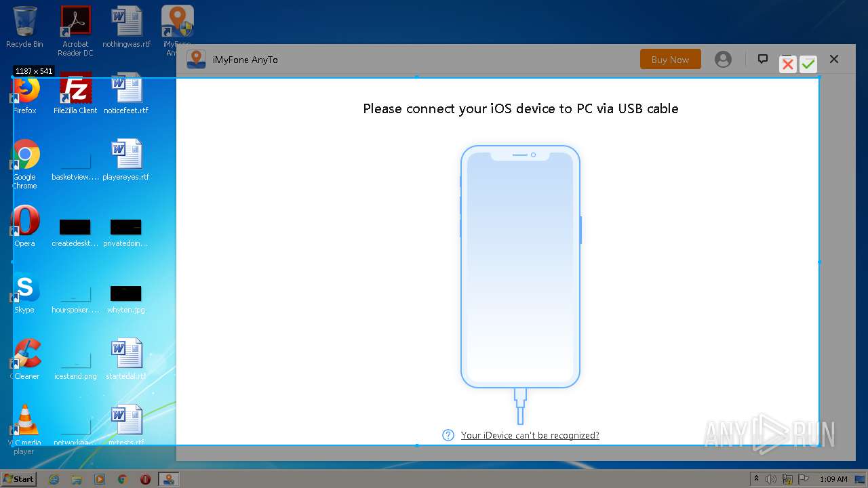Select the Opera desktop shortcut

tap(24, 226)
